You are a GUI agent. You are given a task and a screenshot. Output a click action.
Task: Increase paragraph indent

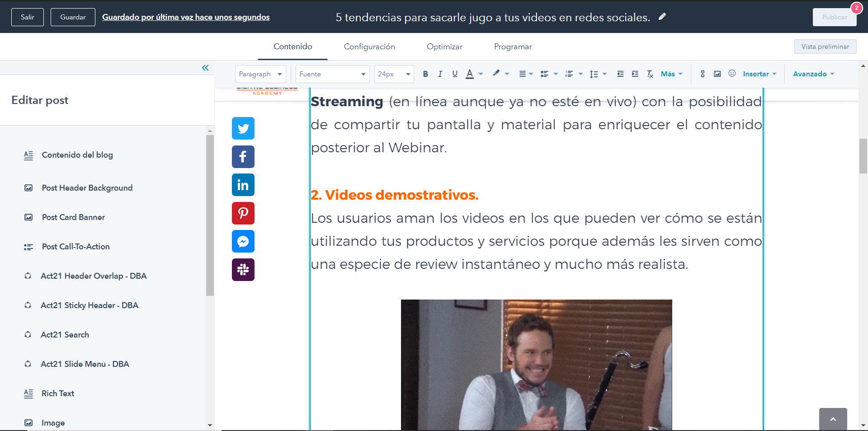[x=635, y=74]
